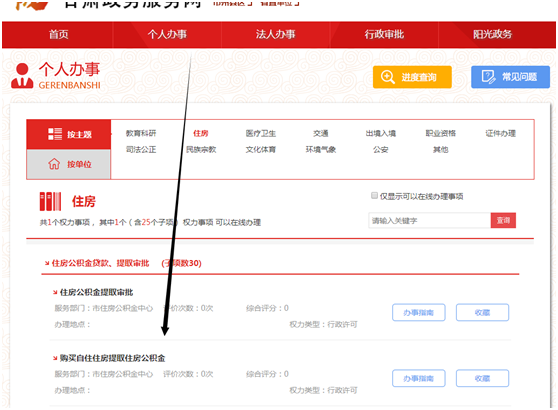Click the magnifier icon in 进度查询
Viewport: 558px width, 410px height.
[387, 77]
